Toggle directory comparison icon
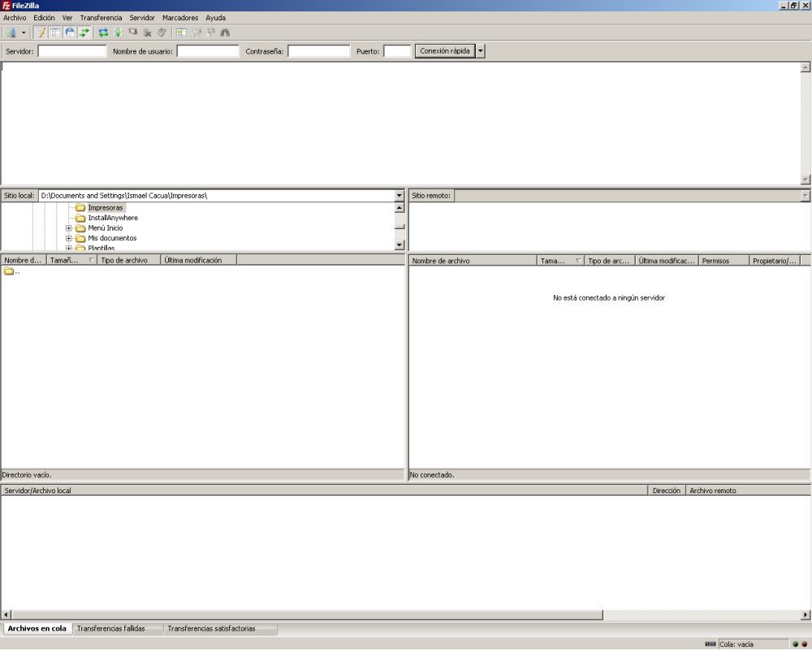812x650 pixels. pos(197,32)
